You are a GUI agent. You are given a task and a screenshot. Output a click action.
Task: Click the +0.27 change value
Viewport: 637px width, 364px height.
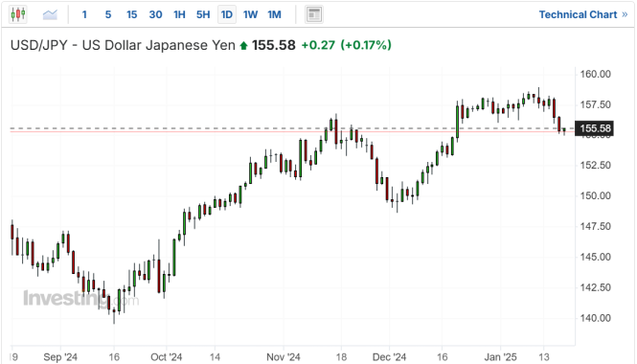click(318, 45)
